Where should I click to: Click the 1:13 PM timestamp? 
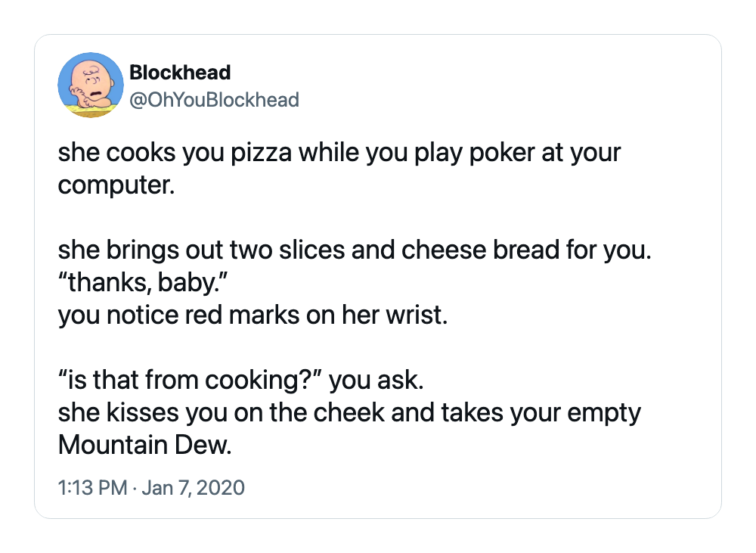pyautogui.click(x=92, y=487)
